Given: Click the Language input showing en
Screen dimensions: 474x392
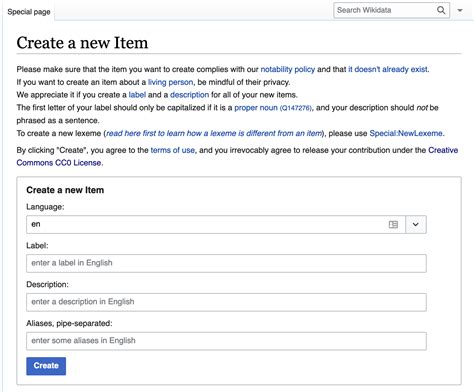Looking at the screenshot, I should click(216, 224).
